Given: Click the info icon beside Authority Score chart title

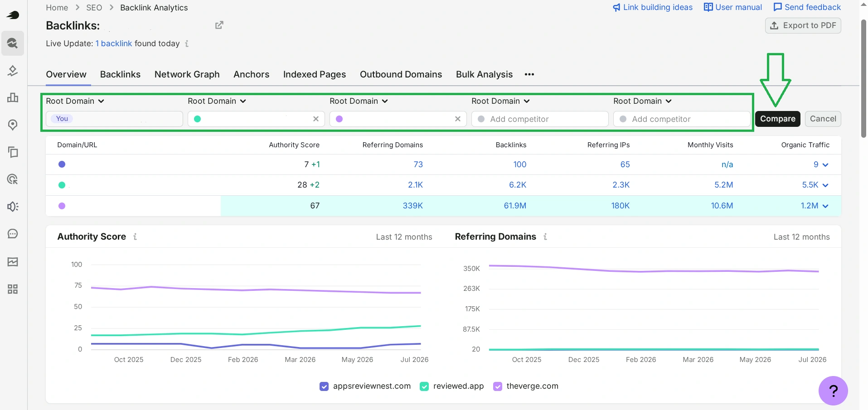Looking at the screenshot, I should [x=135, y=236].
